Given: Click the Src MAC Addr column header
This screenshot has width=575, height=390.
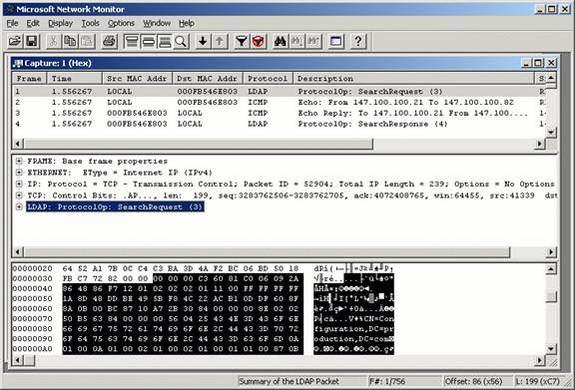Looking at the screenshot, I should 138,78.
